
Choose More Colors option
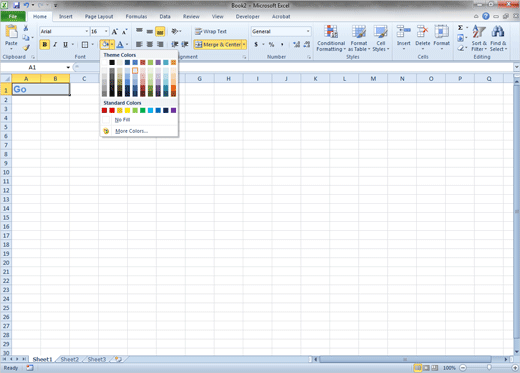coord(131,131)
